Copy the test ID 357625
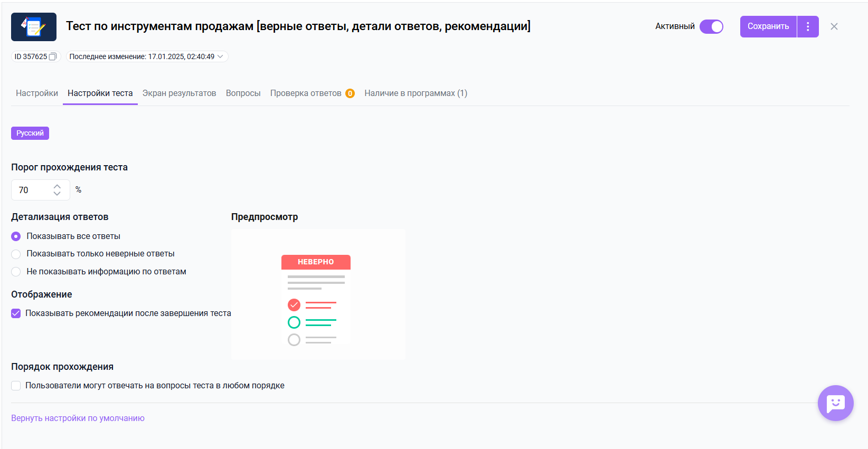 pos(52,57)
